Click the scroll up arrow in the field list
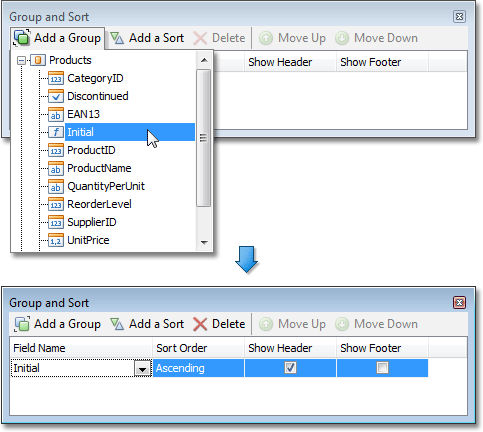Image resolution: width=483 pixels, height=432 pixels. tap(204, 60)
